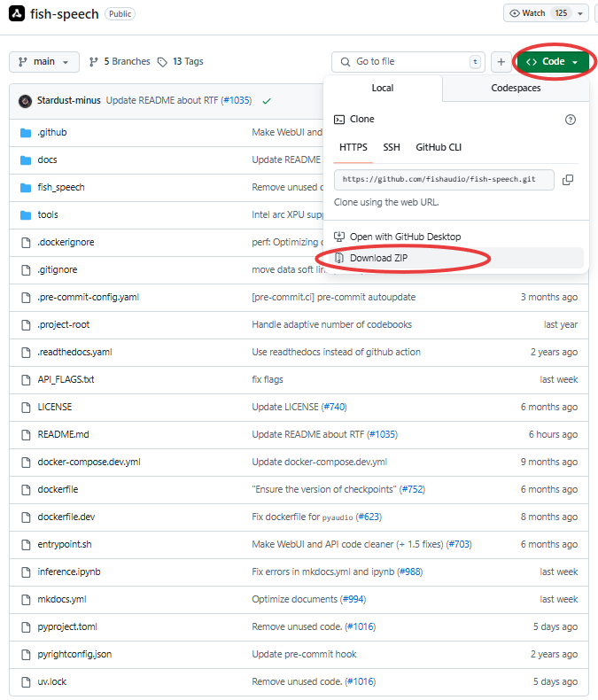Open the .readthedocs.yaml file
Viewport: 598px width, 700px height.
[x=75, y=353]
